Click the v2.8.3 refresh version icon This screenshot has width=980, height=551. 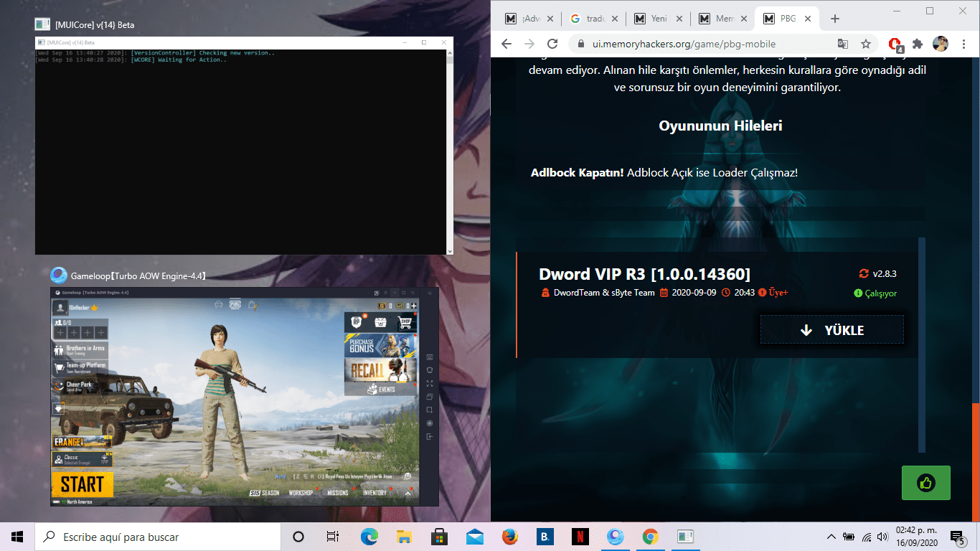pos(864,273)
